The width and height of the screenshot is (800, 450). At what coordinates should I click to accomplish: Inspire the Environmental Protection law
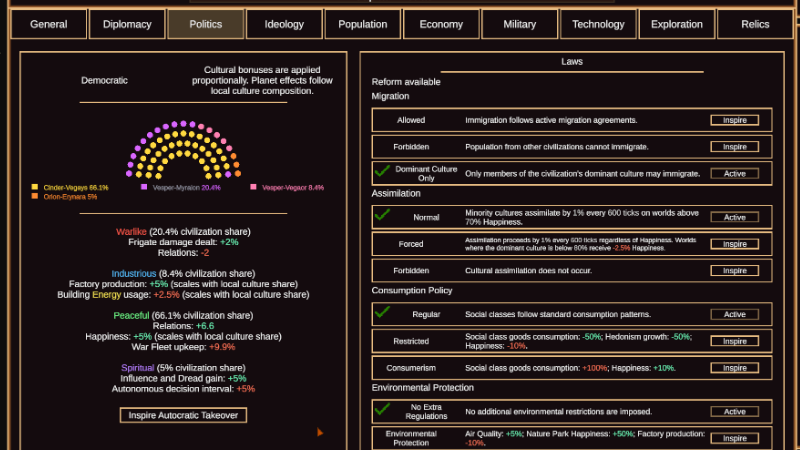point(735,438)
